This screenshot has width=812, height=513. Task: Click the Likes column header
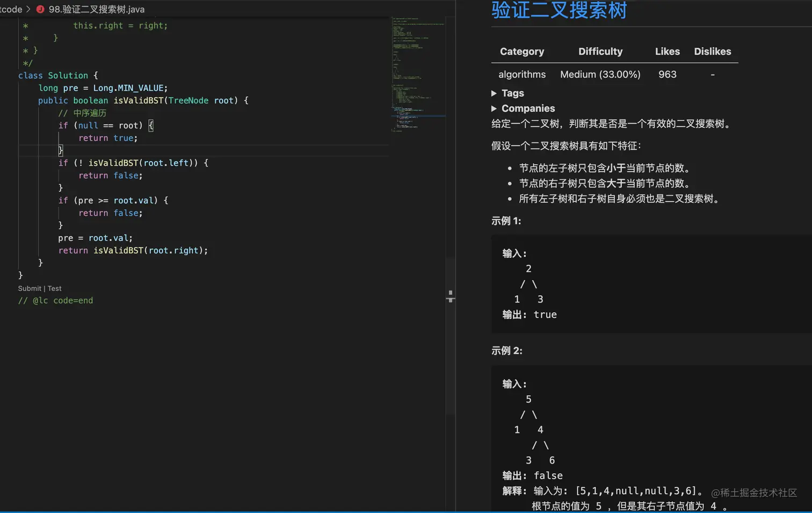[668, 52]
